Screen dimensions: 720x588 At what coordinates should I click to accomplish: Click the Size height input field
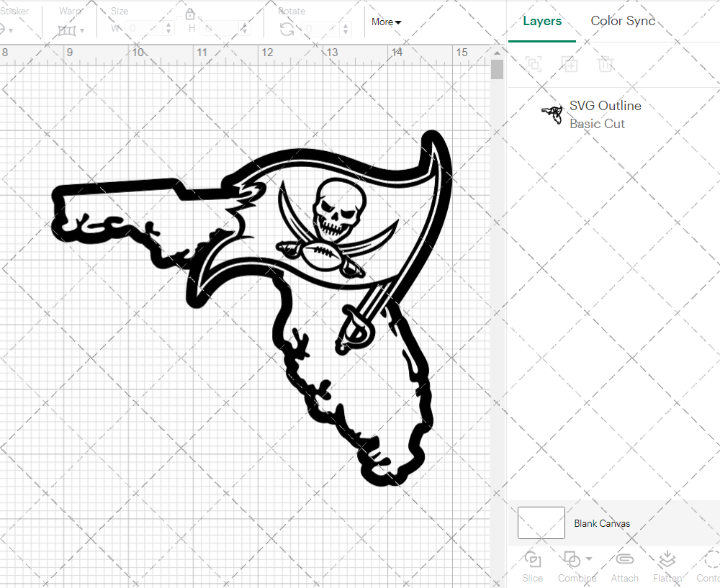tap(220, 29)
